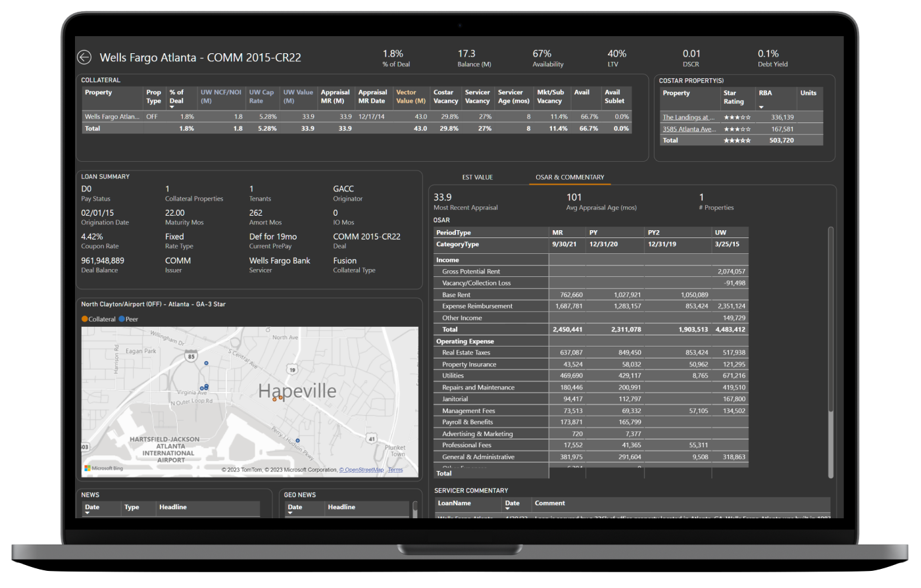Click the Microsoft Bing logo on the map

[x=104, y=468]
